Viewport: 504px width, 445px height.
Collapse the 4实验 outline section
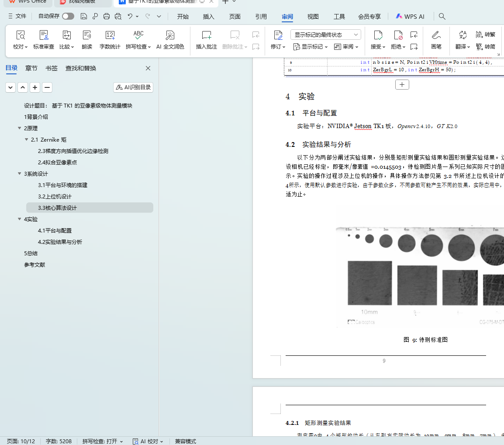[x=20, y=219]
